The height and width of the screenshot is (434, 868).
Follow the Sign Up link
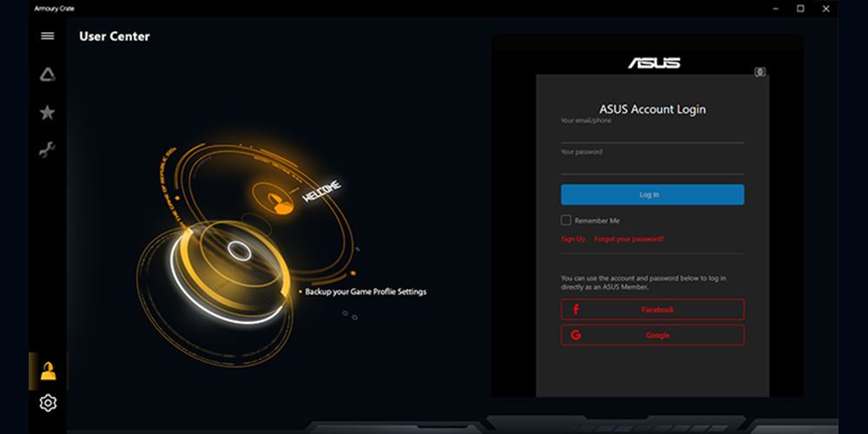click(573, 239)
